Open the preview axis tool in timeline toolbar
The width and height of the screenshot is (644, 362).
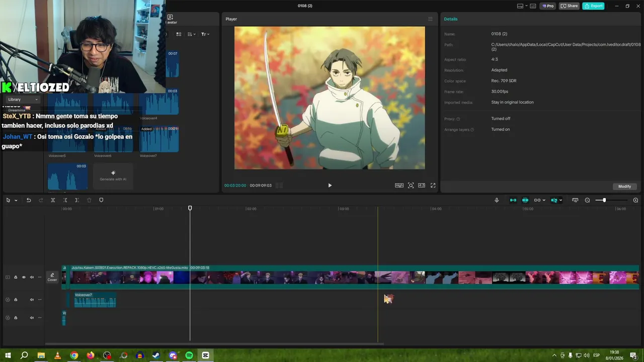point(553,200)
